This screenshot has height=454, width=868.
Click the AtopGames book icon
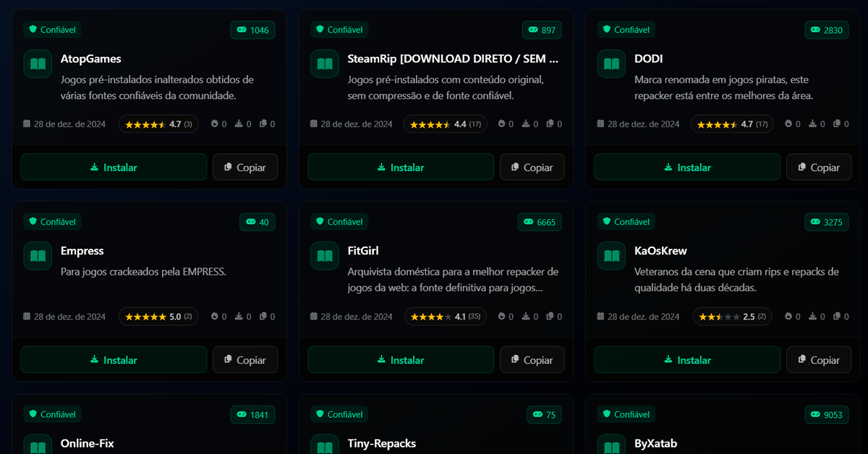coord(38,64)
